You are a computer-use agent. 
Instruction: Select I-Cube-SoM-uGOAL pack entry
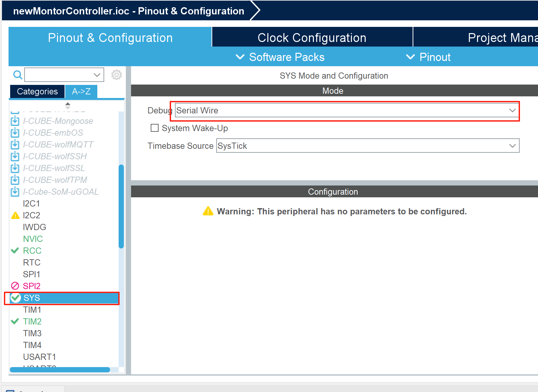point(61,192)
